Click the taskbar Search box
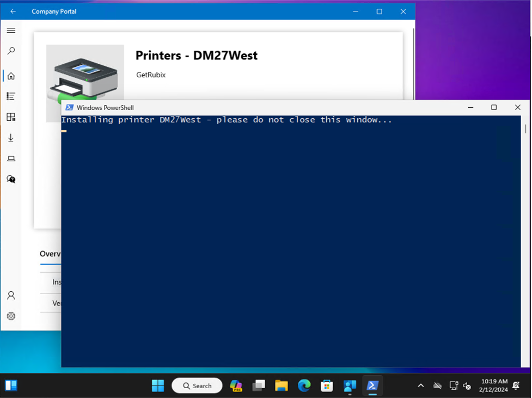The image size is (532, 398). pos(197,385)
